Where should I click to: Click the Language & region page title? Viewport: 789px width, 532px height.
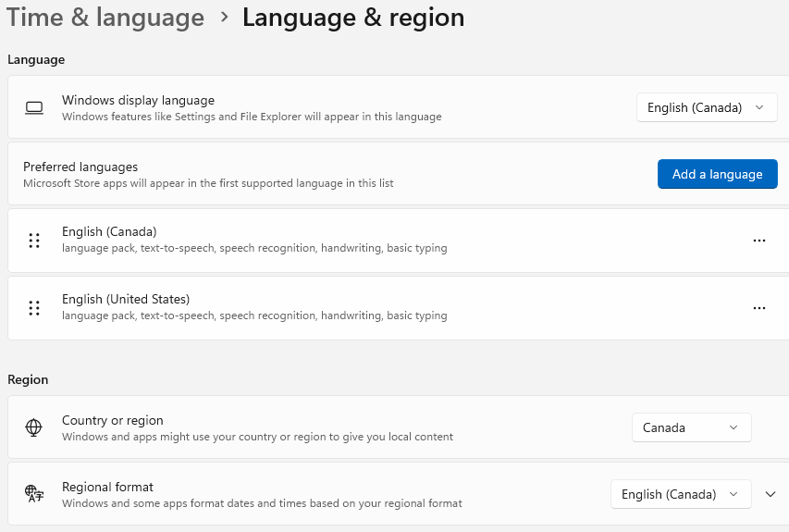click(353, 17)
